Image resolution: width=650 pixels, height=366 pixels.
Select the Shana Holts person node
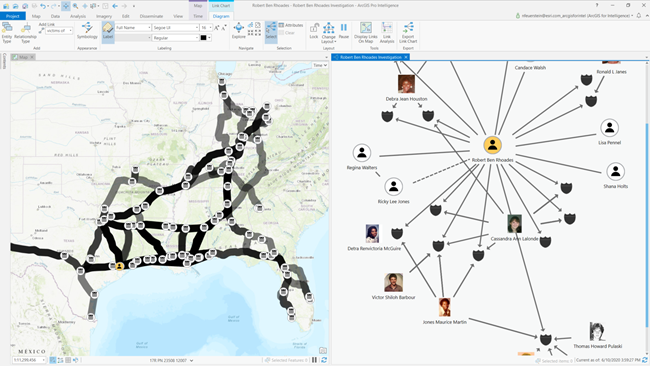tap(615, 171)
